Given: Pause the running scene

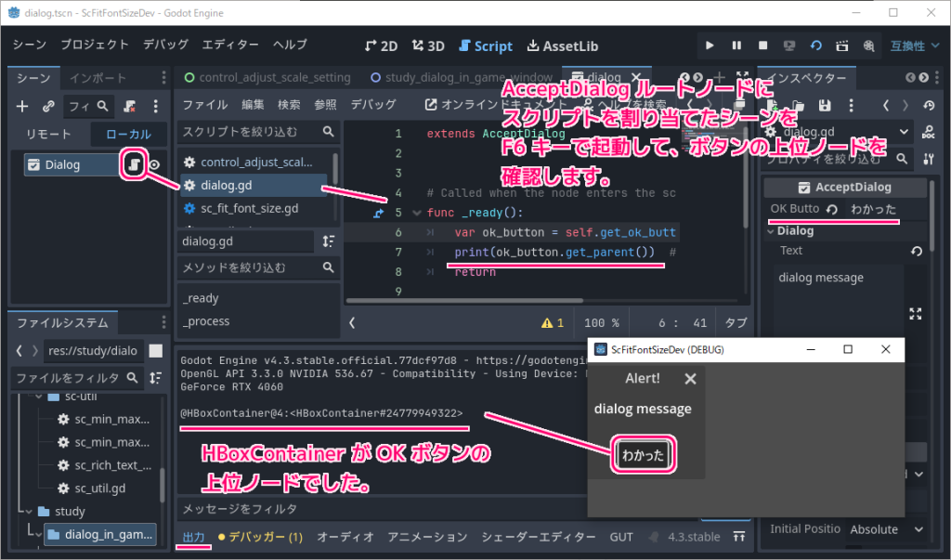Looking at the screenshot, I should click(x=737, y=45).
